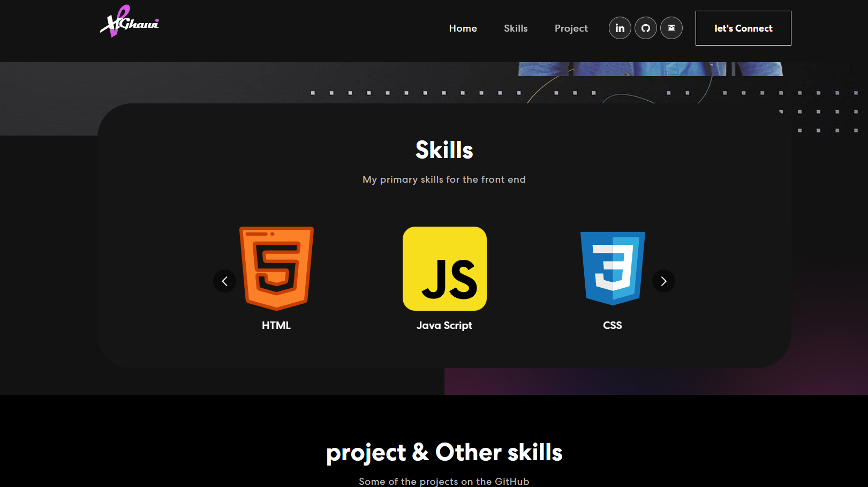
Task: Click the Skills section heading
Action: pyautogui.click(x=444, y=150)
